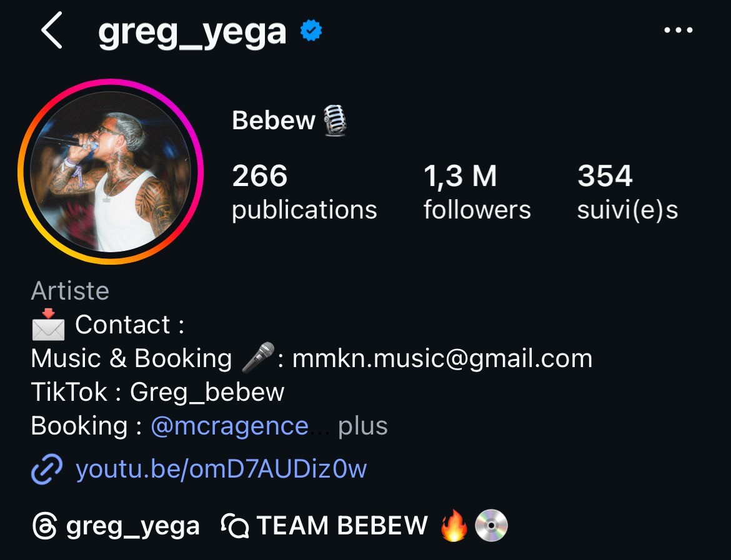View the 1,3 M followers list
The width and height of the screenshot is (731, 560).
pos(477,192)
